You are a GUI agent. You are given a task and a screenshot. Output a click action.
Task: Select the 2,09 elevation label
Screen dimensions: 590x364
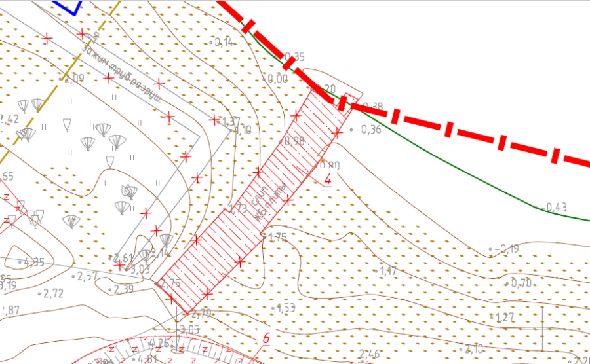click(x=73, y=79)
